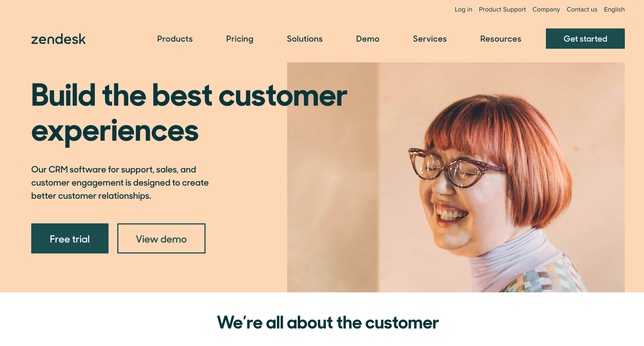This screenshot has width=644, height=346.
Task: Click the View demo button
Action: pyautogui.click(x=161, y=238)
